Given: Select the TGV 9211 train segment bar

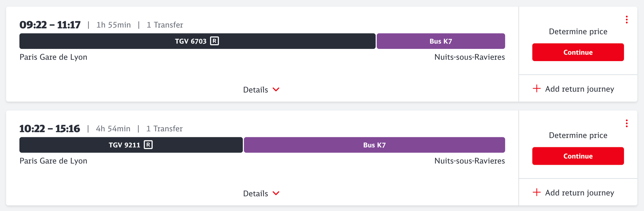Looking at the screenshot, I should tap(80, 145).
